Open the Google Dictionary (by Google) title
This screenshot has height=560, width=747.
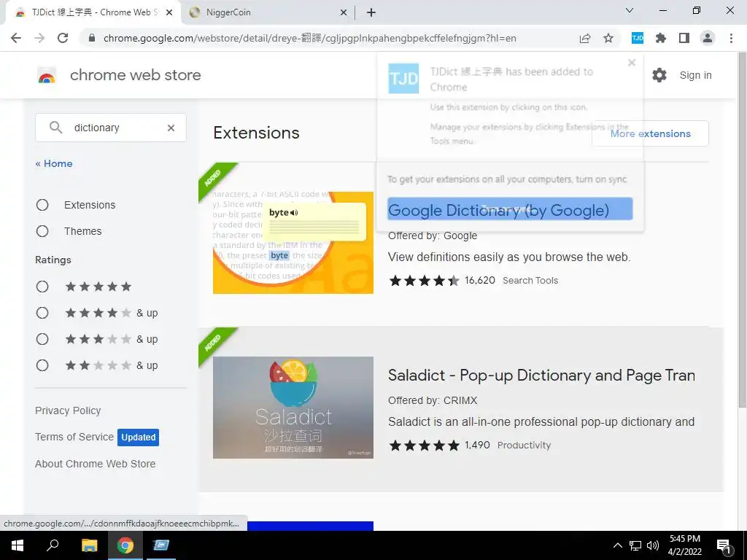[x=498, y=210]
